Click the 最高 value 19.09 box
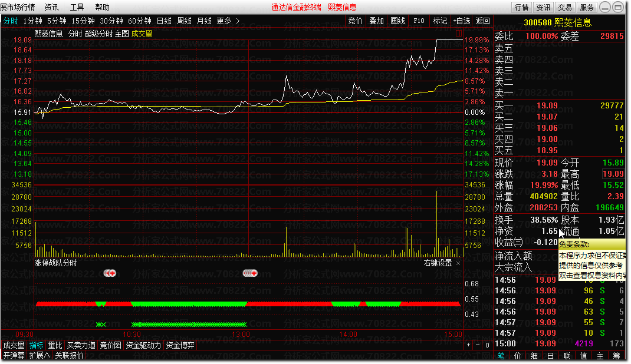 (613, 174)
